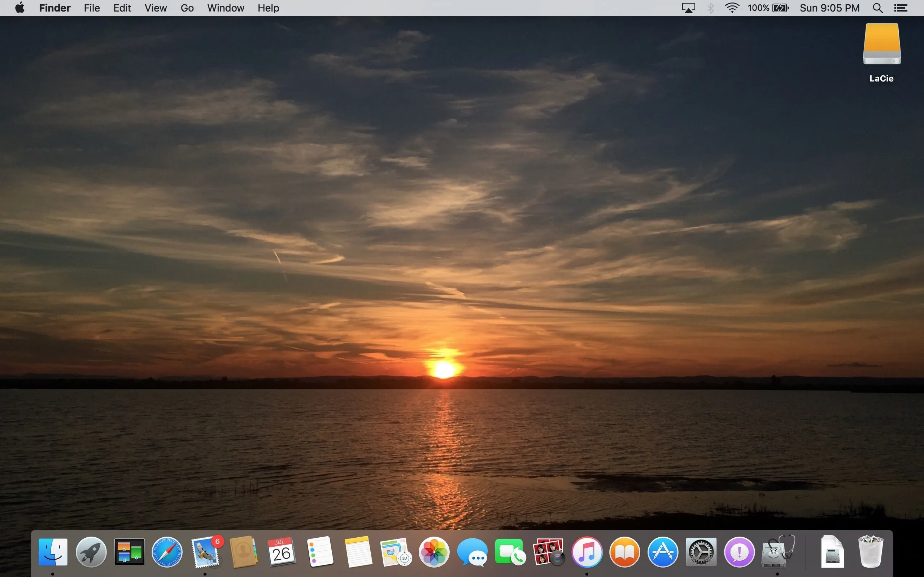
Task: Open Calendar showing Jul 26
Action: (282, 552)
